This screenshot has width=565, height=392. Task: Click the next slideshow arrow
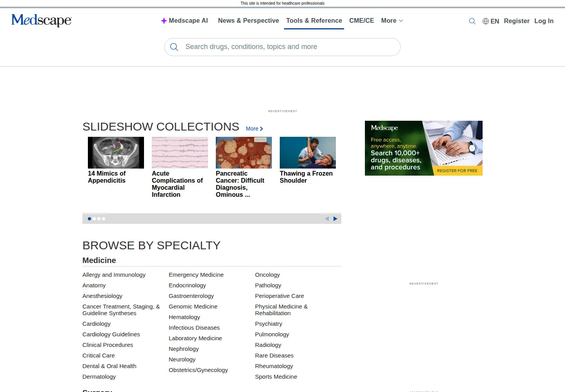click(x=335, y=219)
